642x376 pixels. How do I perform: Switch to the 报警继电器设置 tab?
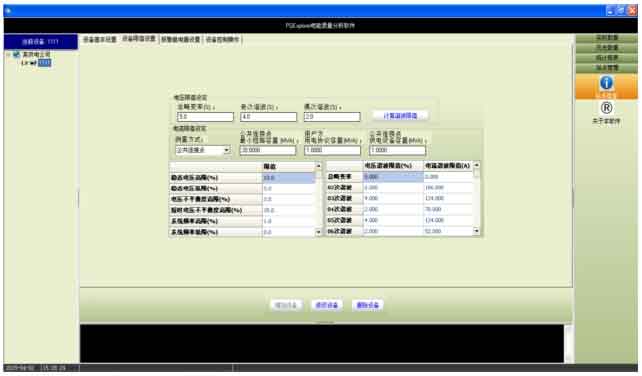coord(180,39)
